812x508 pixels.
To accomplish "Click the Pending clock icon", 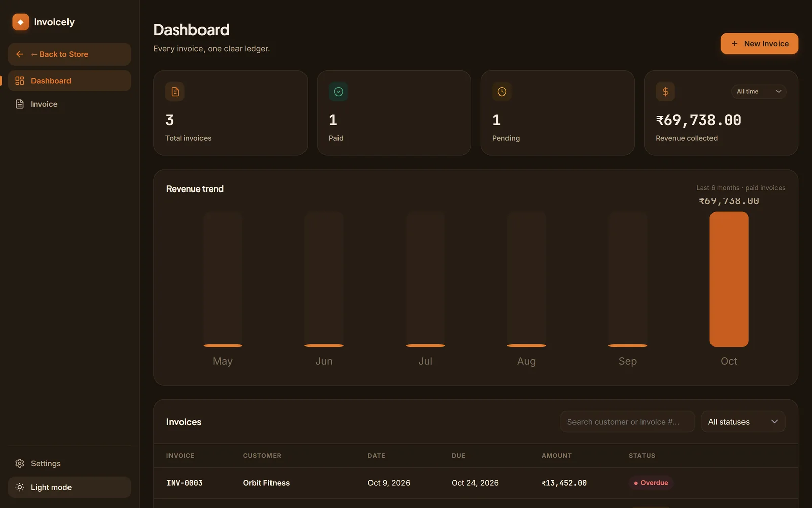I will tap(502, 91).
